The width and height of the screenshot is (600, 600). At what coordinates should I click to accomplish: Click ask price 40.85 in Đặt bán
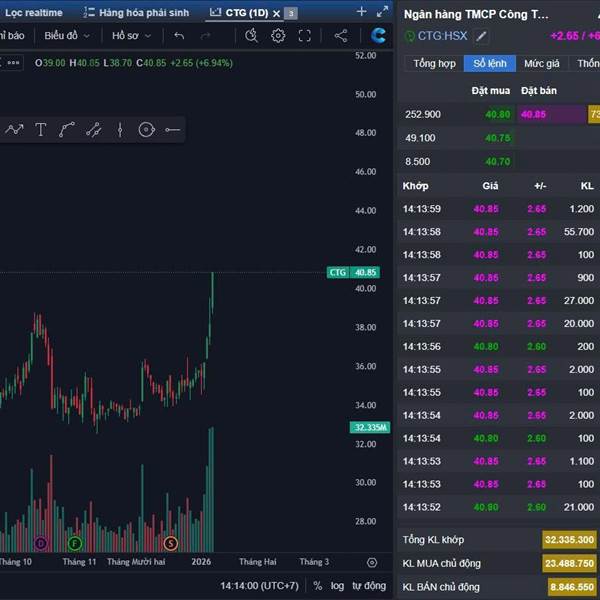click(533, 114)
